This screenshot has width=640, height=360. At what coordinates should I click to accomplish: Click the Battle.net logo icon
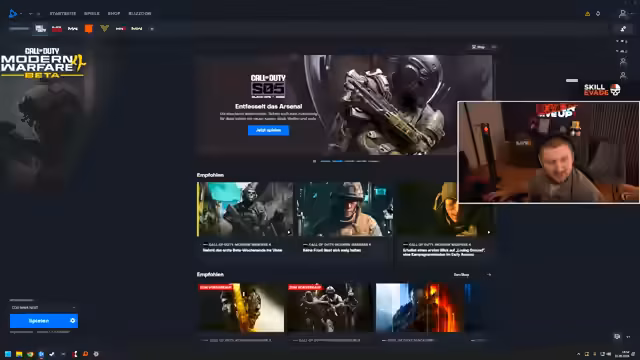coord(13,13)
